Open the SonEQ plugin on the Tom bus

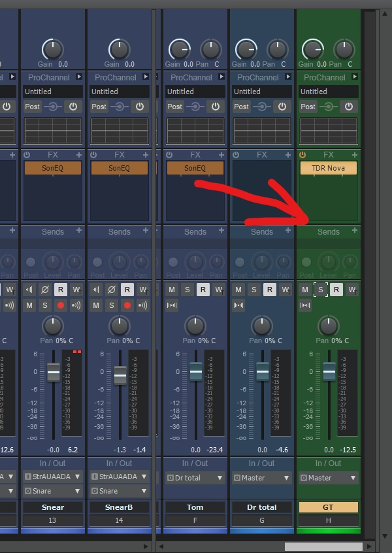pos(195,168)
